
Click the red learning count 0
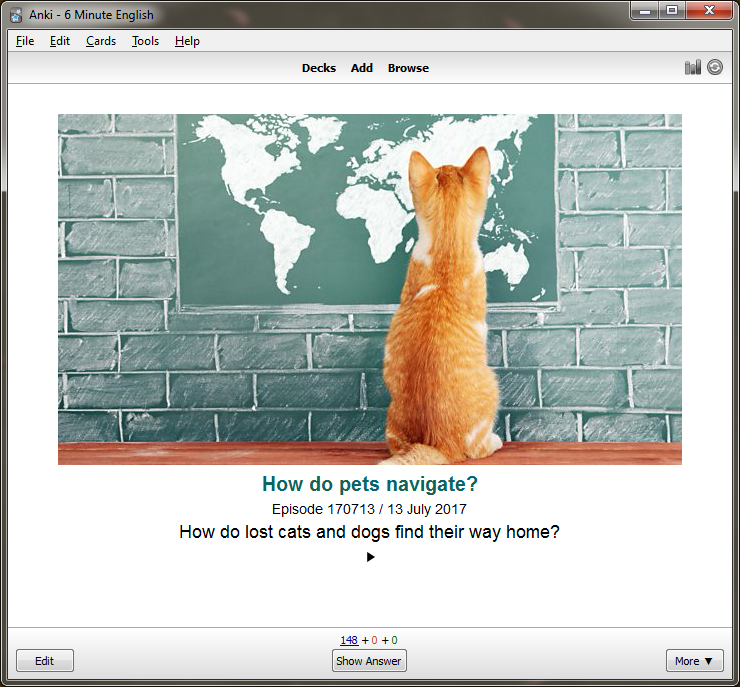click(374, 640)
